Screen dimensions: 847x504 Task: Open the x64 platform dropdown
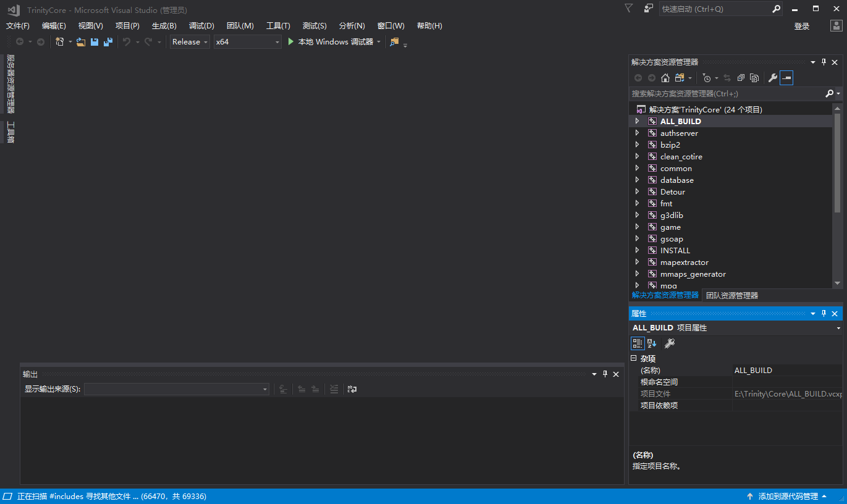[248, 42]
